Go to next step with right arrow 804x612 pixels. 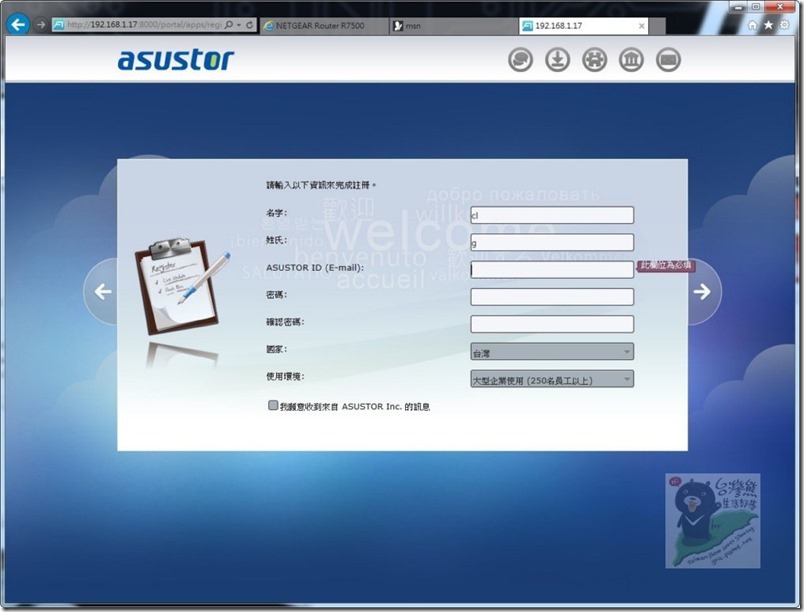(x=703, y=292)
